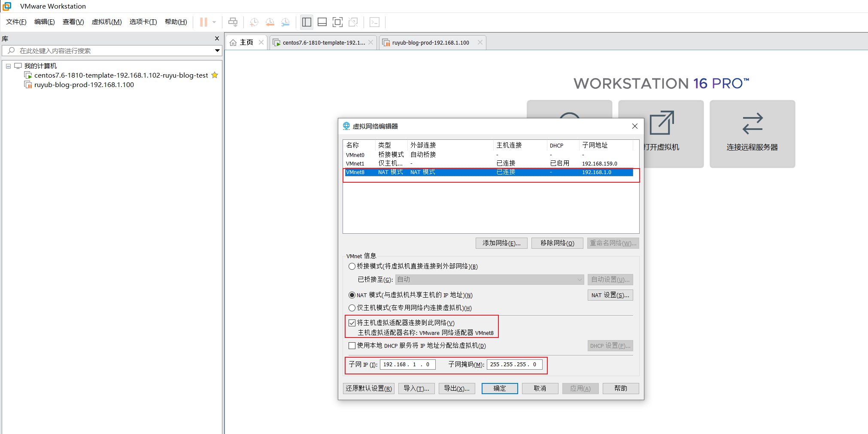Image resolution: width=868 pixels, height=434 pixels.
Task: Focus the library search input field
Action: pyautogui.click(x=112, y=51)
